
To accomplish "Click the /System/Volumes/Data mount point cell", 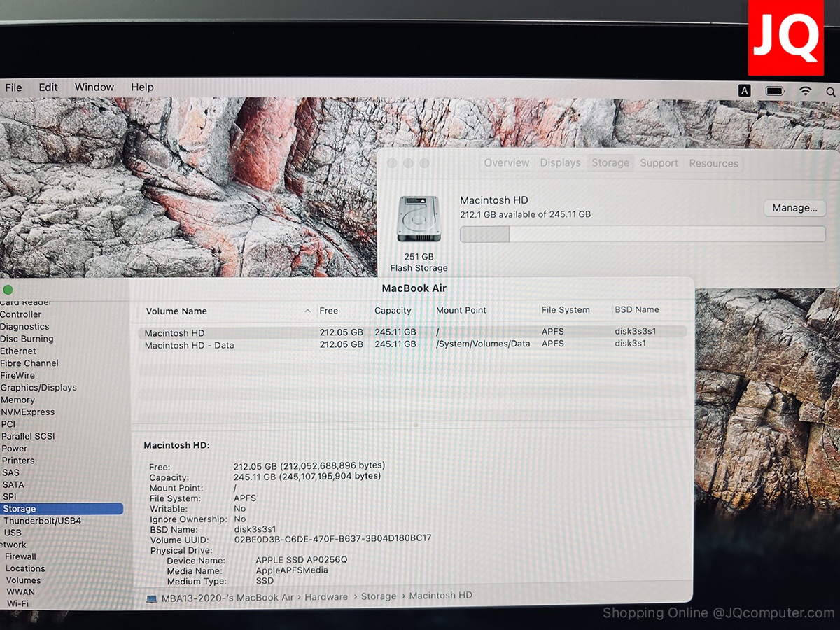I will coord(483,344).
